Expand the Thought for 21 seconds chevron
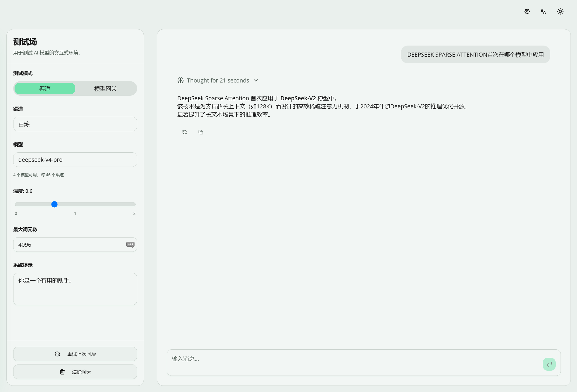 [256, 80]
